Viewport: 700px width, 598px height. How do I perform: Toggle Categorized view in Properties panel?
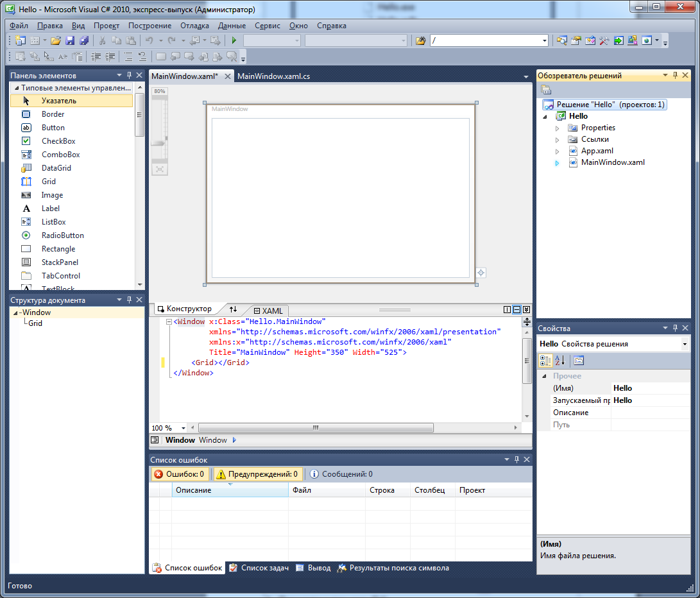(x=545, y=361)
